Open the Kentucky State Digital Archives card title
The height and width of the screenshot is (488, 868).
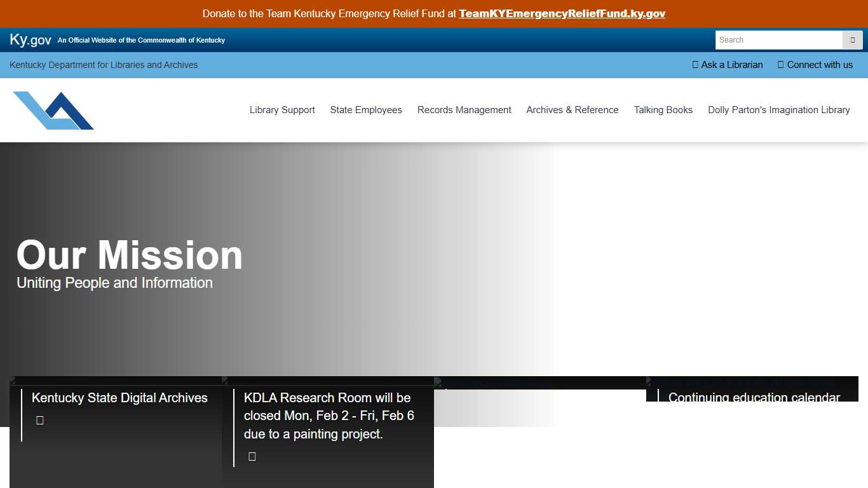[119, 398]
